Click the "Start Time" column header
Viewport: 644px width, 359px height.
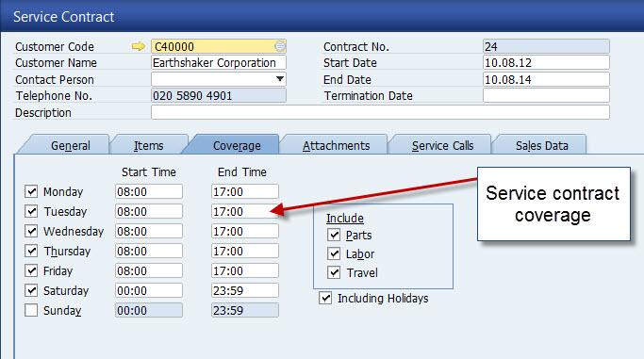coord(149,171)
